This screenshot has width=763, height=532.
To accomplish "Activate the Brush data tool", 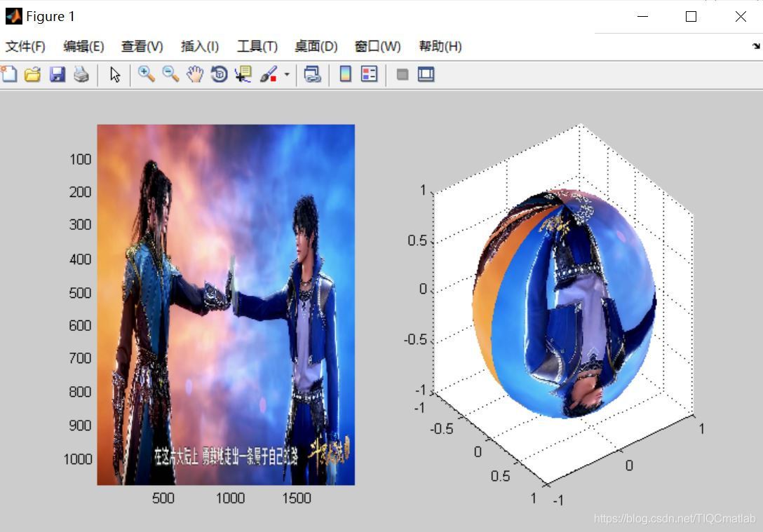I will tap(268, 74).
